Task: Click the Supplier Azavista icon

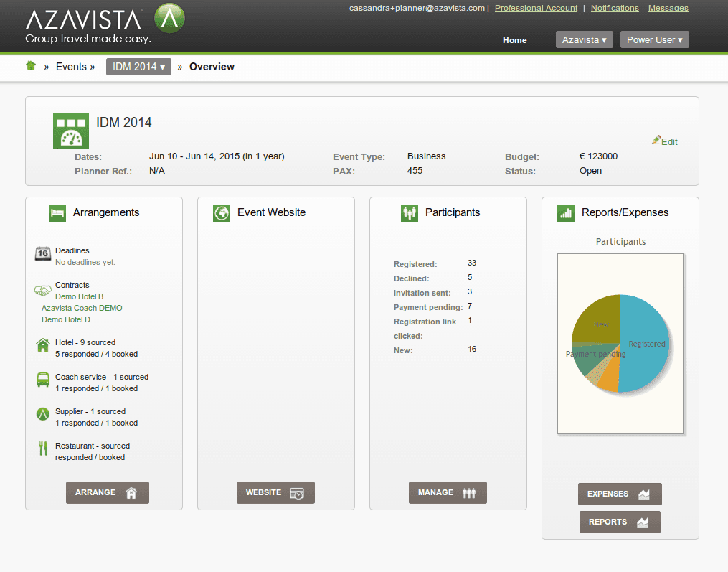Action: 43,413
